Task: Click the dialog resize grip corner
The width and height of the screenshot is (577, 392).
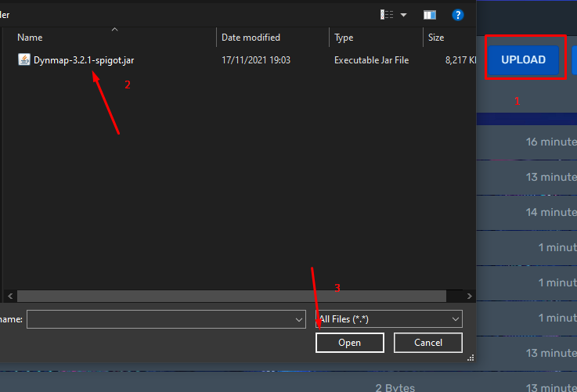Action: point(471,358)
